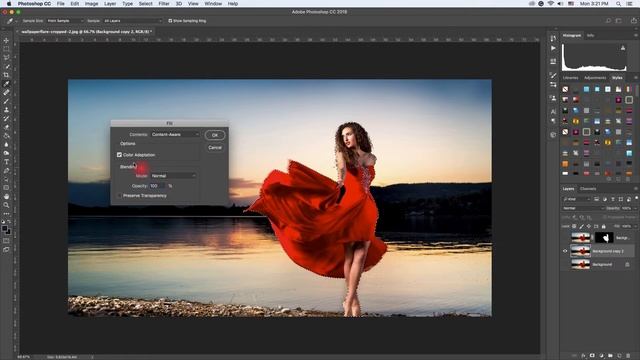Screen dimensions: 640x360
Task: Delete layer using trash icon
Action: click(x=628, y=356)
